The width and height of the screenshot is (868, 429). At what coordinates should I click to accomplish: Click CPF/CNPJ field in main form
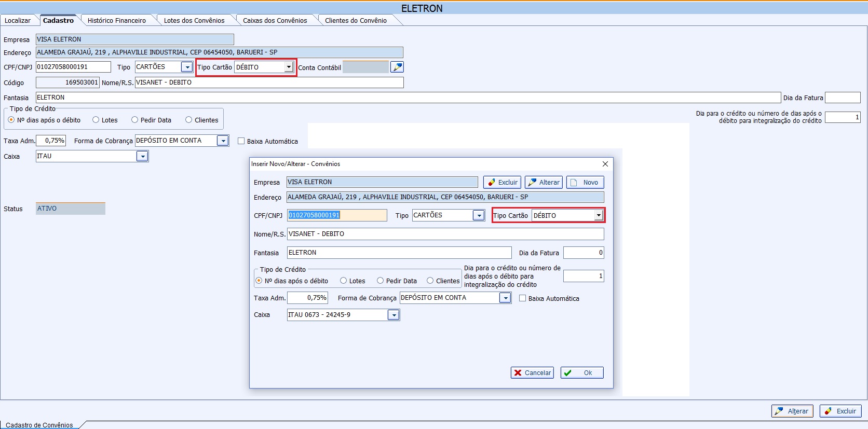pyautogui.click(x=73, y=67)
